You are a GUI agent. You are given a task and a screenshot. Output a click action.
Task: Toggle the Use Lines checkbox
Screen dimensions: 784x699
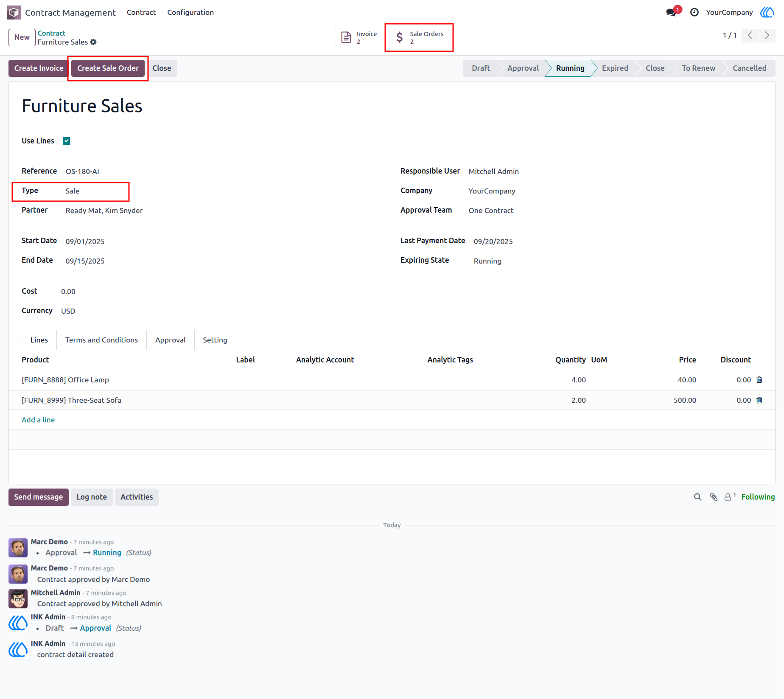point(66,141)
